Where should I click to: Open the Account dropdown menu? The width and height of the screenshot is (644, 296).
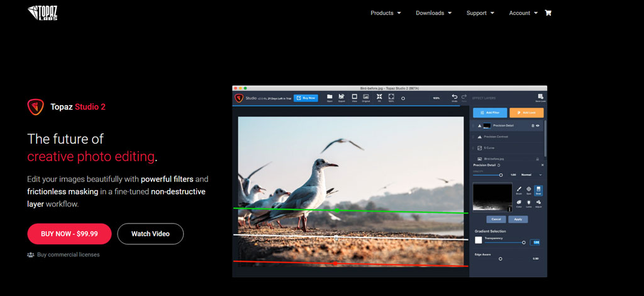[523, 13]
